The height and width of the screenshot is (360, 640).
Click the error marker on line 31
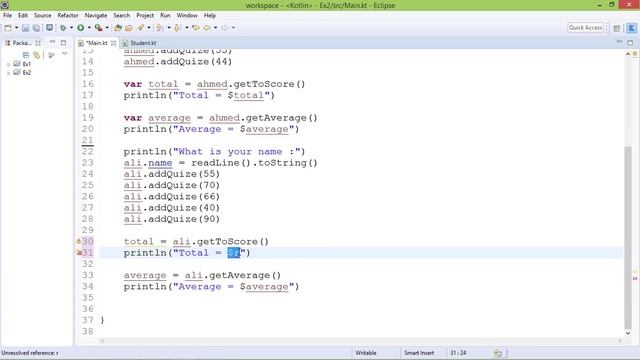click(79, 253)
